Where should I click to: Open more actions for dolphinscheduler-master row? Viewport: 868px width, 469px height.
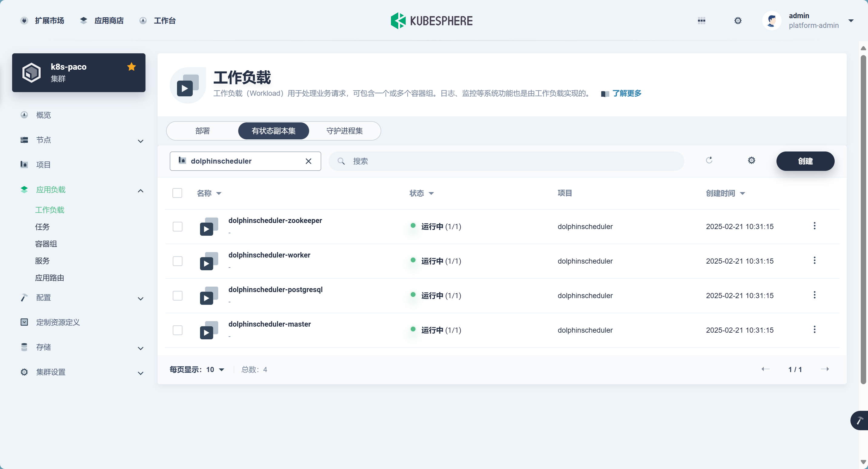(x=814, y=330)
